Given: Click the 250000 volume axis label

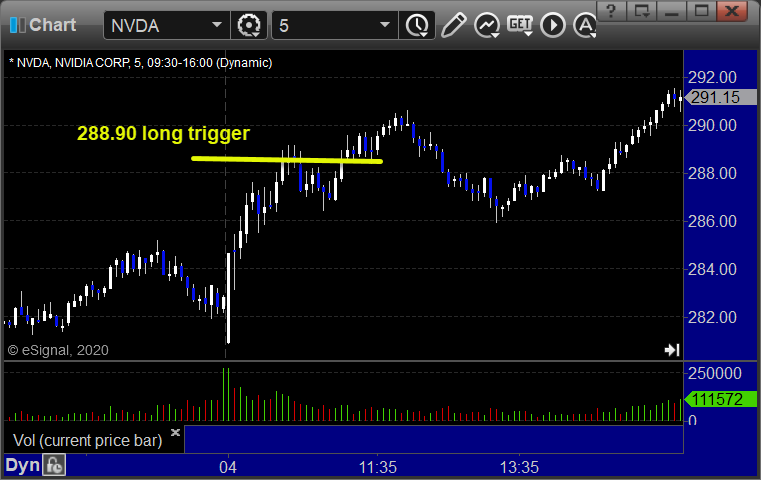Looking at the screenshot, I should tap(714, 373).
